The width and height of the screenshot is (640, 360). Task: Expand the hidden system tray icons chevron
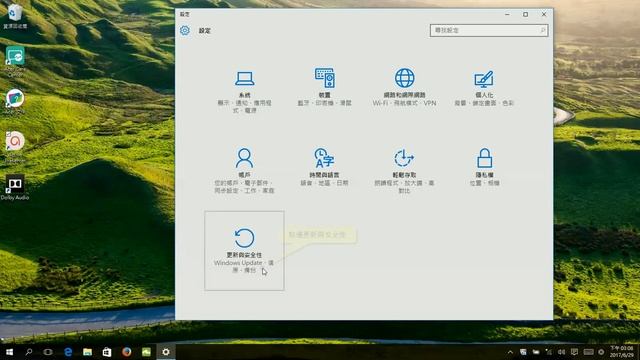(x=510, y=352)
